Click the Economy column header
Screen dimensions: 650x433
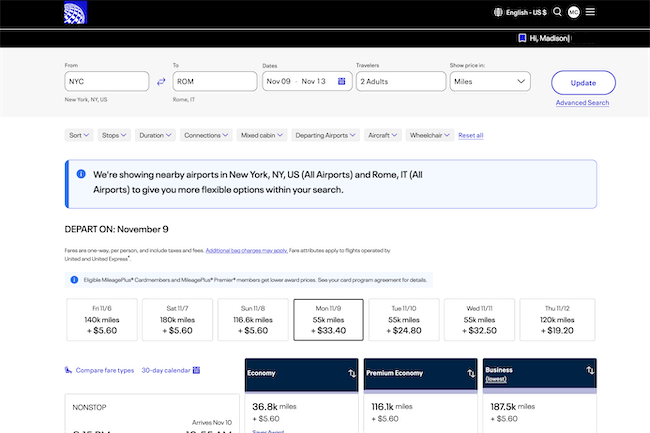(x=301, y=375)
